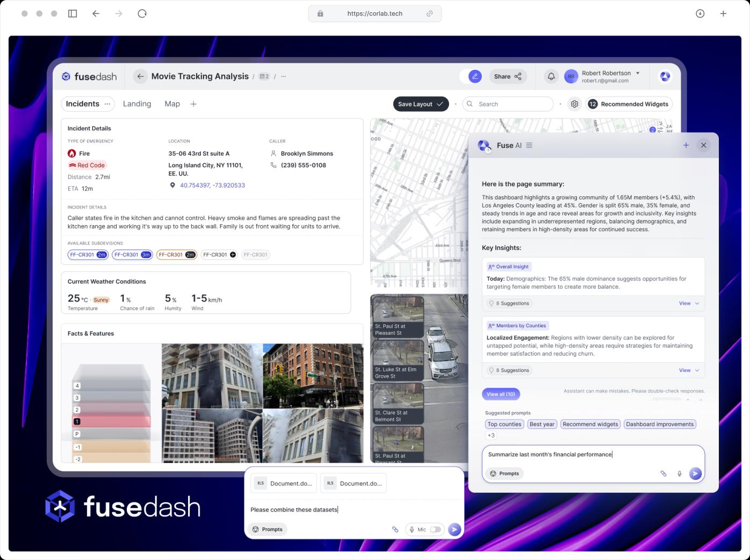The height and width of the screenshot is (560, 750).
Task: Open the first attached Document.do... file chip
Action: 284,483
